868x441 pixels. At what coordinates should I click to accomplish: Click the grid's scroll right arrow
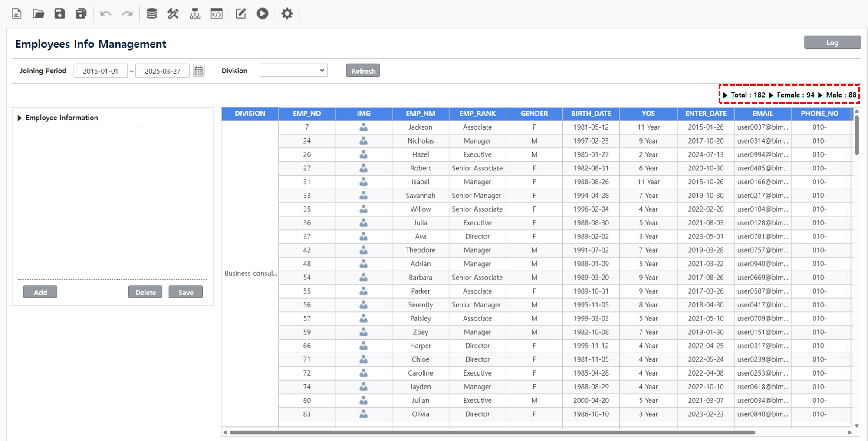pyautogui.click(x=849, y=432)
